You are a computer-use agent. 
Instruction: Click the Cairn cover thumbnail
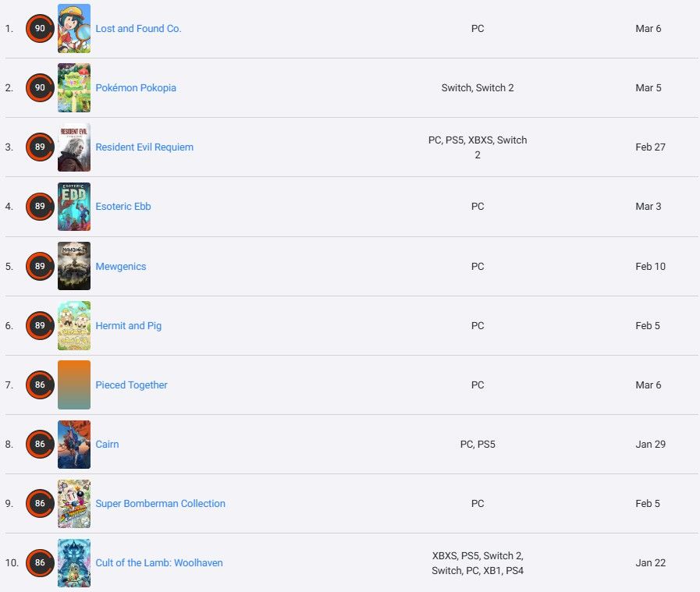(x=74, y=444)
